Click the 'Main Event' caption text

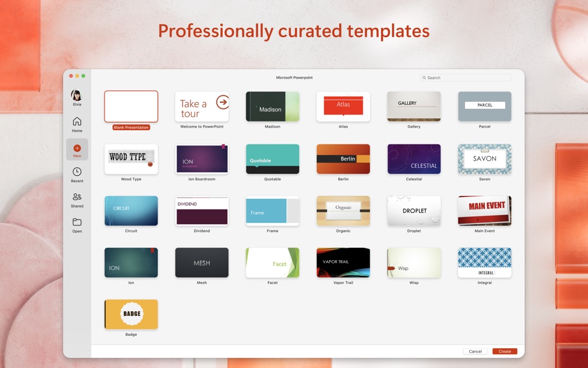point(485,231)
